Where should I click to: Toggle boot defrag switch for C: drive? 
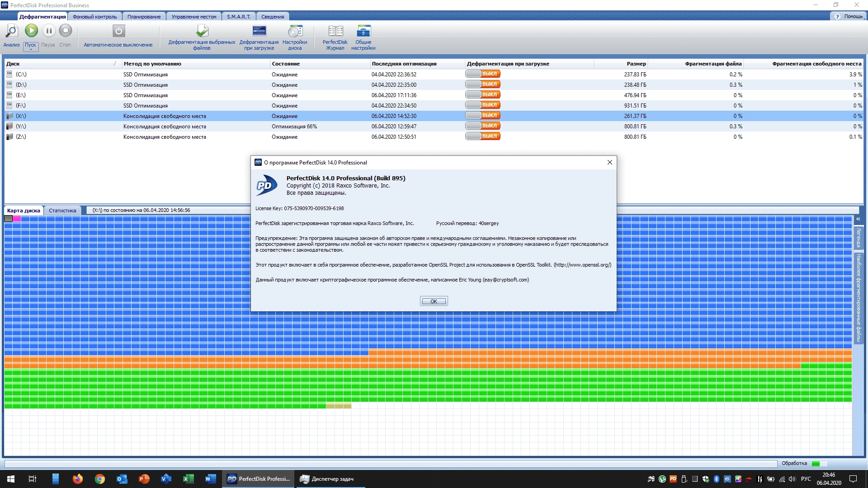click(x=483, y=74)
